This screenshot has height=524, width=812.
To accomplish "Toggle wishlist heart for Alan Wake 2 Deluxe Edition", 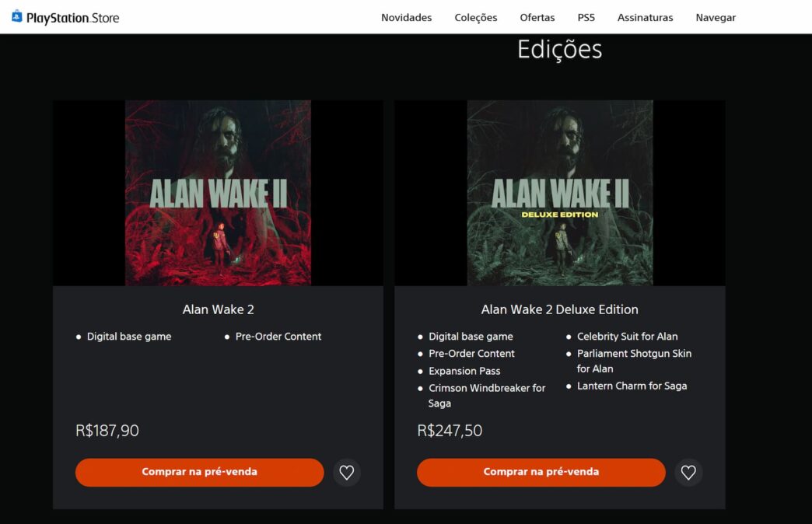I will (688, 472).
